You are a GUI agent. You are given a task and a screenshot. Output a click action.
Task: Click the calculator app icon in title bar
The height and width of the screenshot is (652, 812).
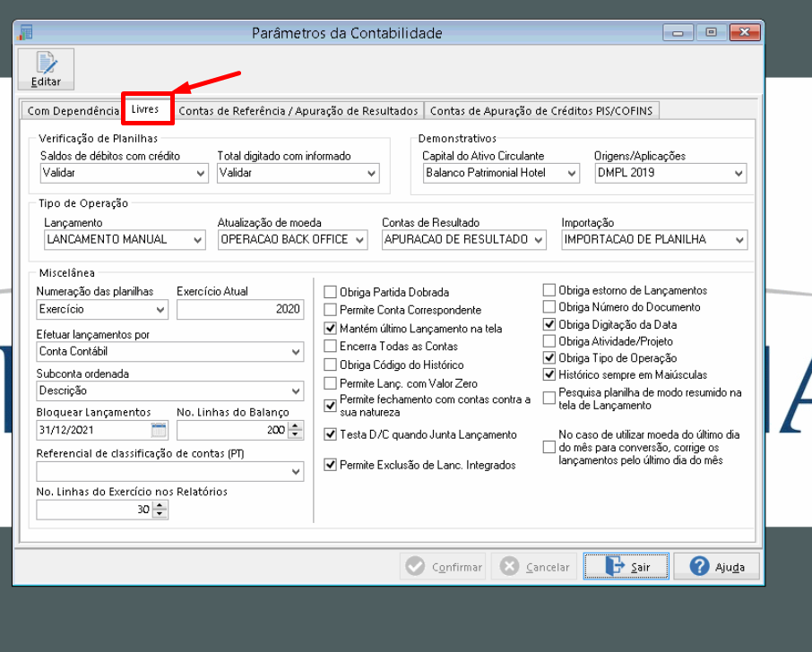[25, 32]
